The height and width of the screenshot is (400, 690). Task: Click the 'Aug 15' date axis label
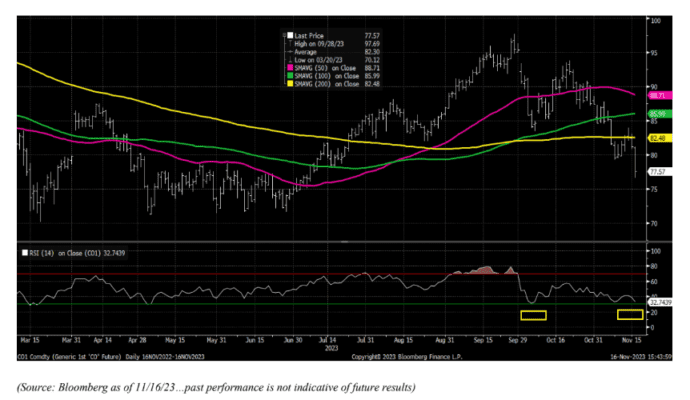pyautogui.click(x=403, y=340)
